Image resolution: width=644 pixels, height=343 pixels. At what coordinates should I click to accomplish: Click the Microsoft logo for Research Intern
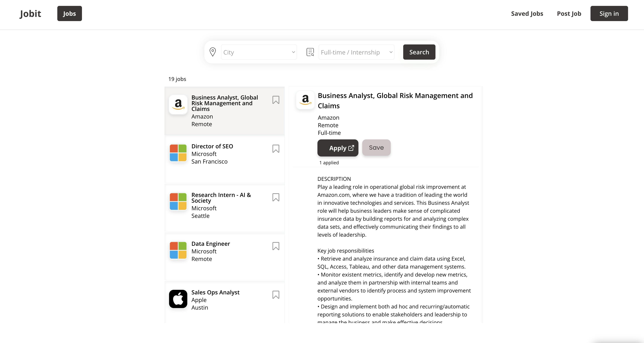(x=178, y=201)
